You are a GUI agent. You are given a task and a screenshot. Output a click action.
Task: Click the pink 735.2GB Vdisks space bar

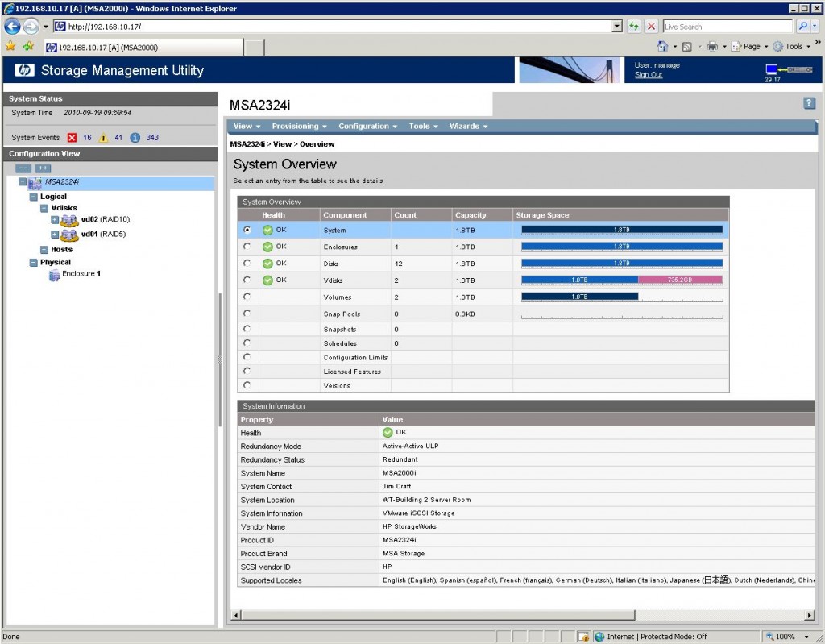680,280
